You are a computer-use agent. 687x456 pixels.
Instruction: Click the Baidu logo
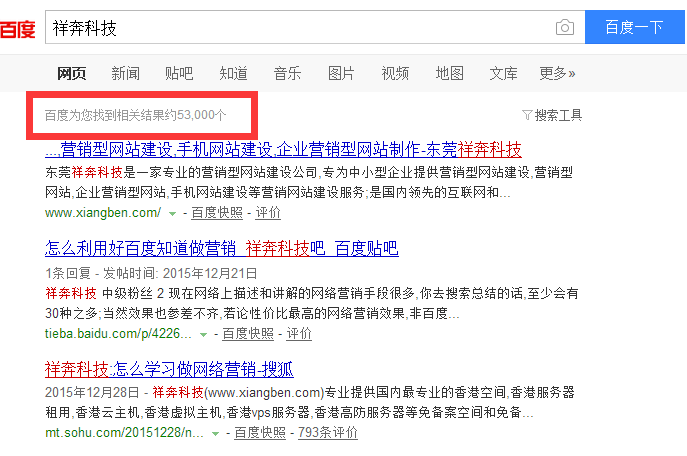coord(18,29)
